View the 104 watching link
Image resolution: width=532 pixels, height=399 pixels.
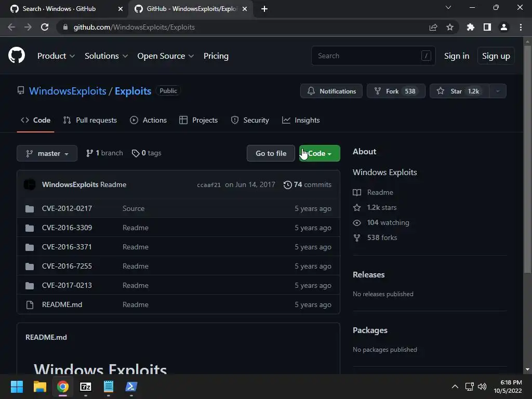tap(381, 222)
